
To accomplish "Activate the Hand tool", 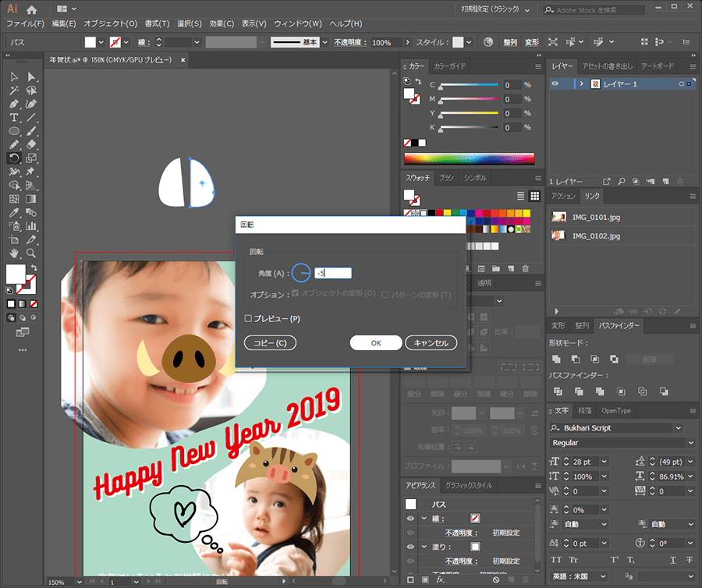I will click(14, 253).
